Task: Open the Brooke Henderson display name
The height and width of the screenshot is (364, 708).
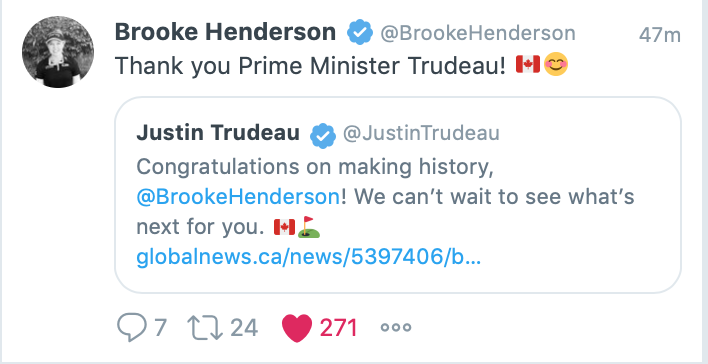Action: pos(225,32)
